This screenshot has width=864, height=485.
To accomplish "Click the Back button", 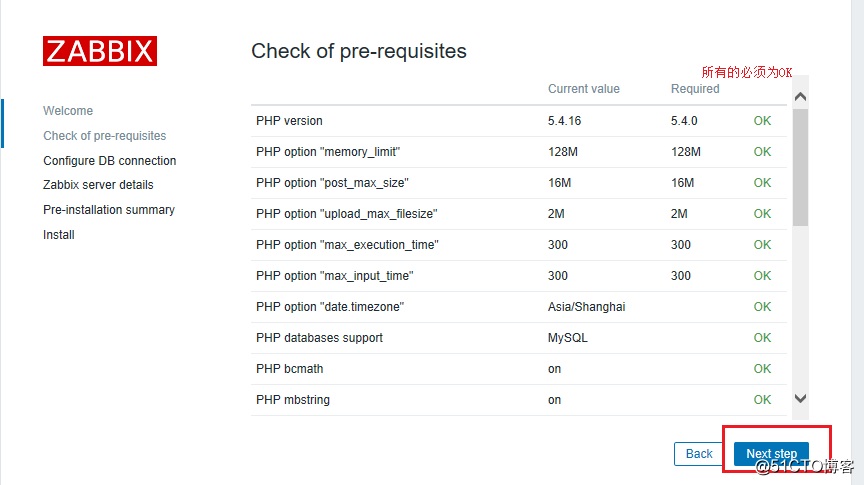I will [x=699, y=454].
